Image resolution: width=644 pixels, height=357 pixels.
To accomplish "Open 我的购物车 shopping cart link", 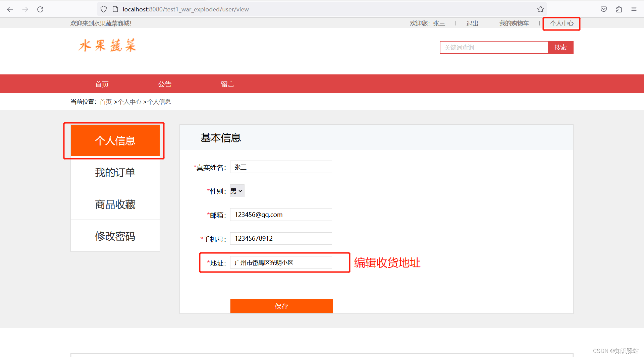I will (514, 23).
